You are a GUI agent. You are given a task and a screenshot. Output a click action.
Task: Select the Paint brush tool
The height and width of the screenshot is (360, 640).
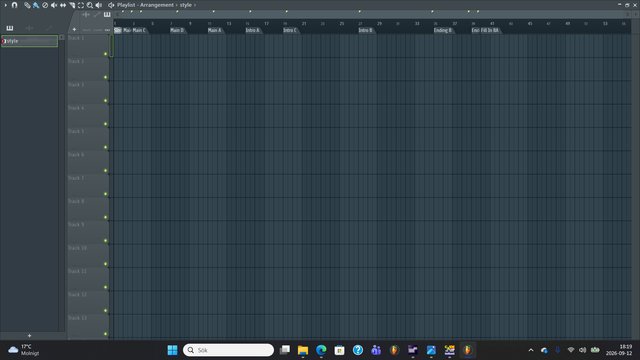36,5
